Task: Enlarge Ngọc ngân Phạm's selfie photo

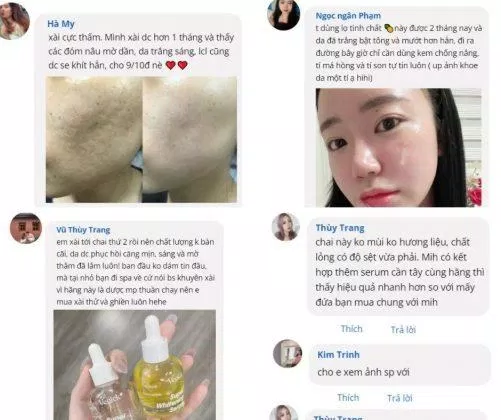Action: (398, 147)
